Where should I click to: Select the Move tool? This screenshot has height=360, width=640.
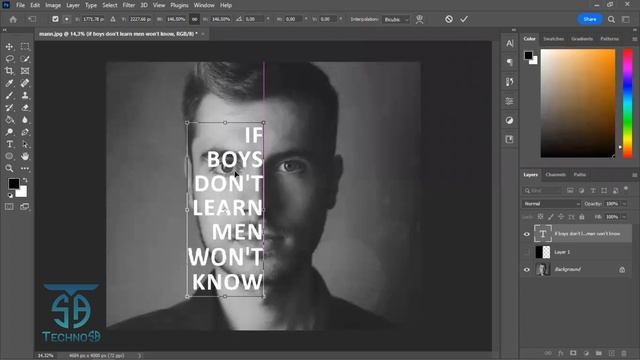9,47
